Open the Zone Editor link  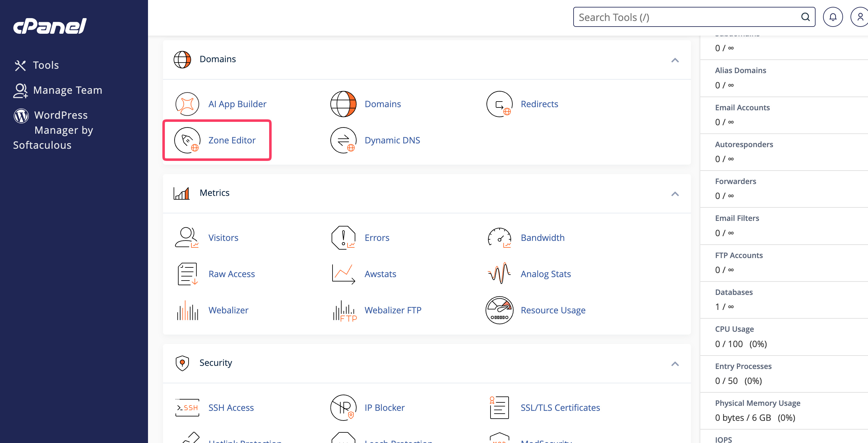coord(232,140)
